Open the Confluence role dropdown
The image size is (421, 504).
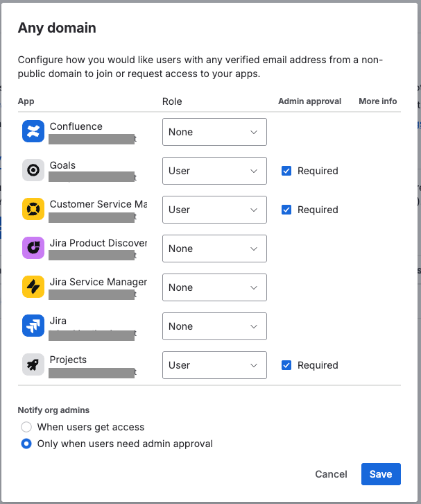click(214, 132)
